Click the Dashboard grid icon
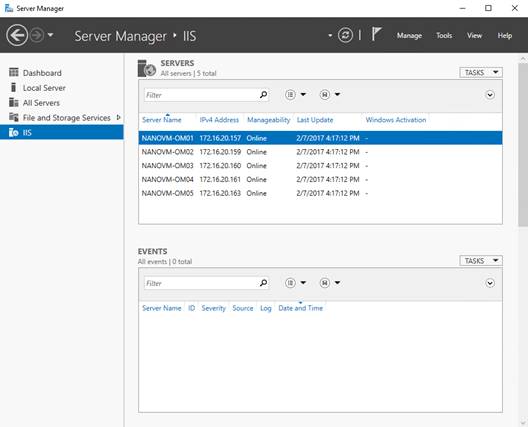This screenshot has height=427, width=528. (x=14, y=72)
